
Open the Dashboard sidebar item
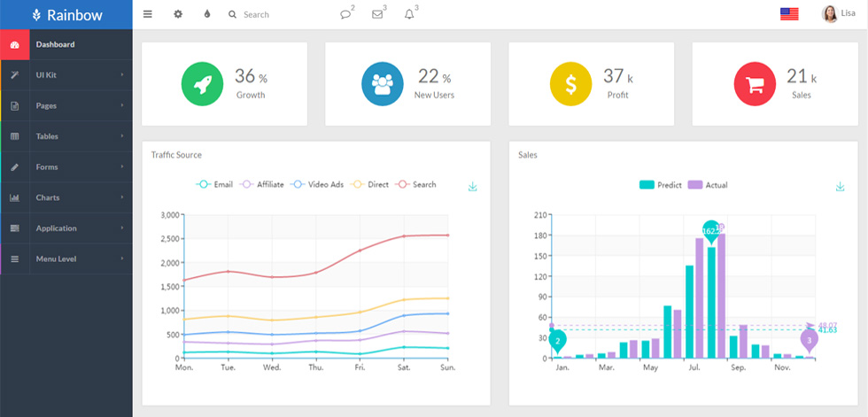[x=66, y=44]
